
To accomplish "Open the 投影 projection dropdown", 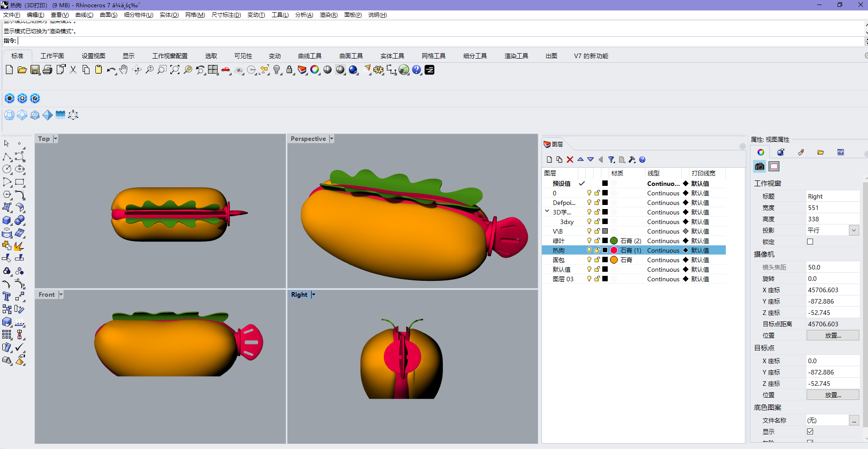I will pyautogui.click(x=854, y=230).
